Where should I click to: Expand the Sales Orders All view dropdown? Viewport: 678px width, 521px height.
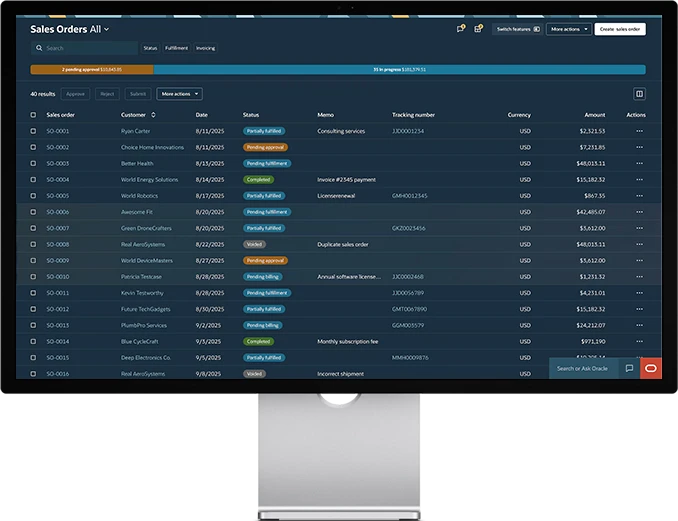(x=106, y=30)
